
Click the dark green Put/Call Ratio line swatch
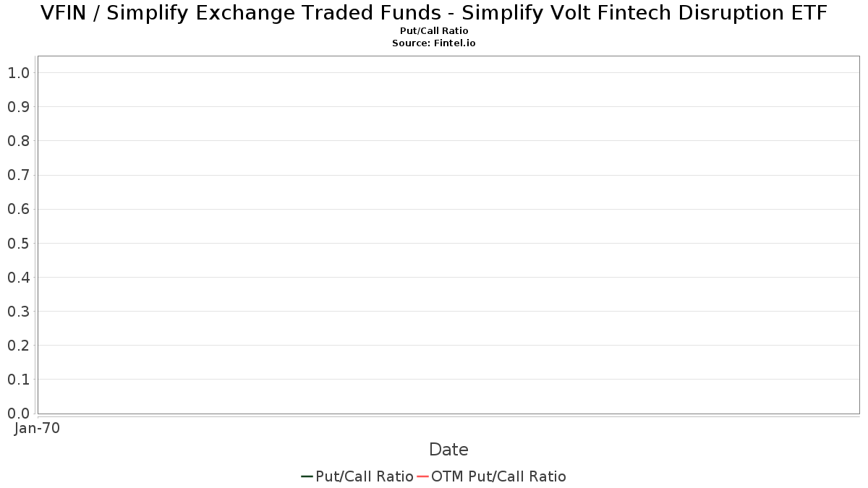click(307, 476)
